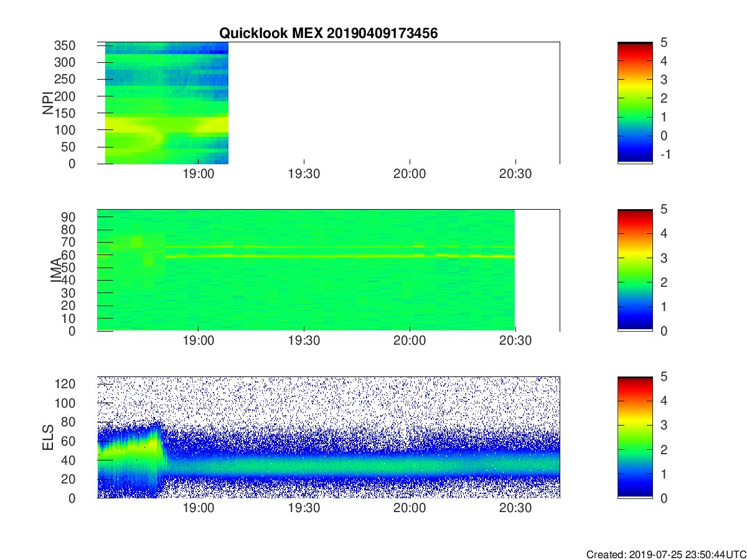Click the 19:30 tick label under NPI plot
The width and height of the screenshot is (747, 560).
[304, 174]
